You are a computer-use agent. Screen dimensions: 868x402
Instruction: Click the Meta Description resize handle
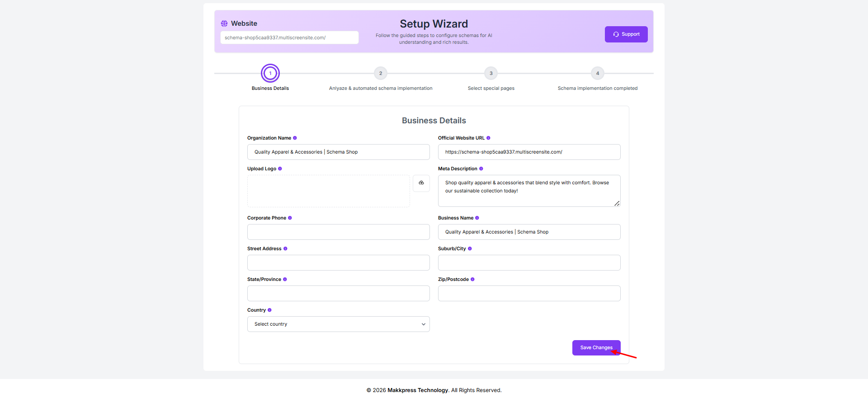click(617, 204)
